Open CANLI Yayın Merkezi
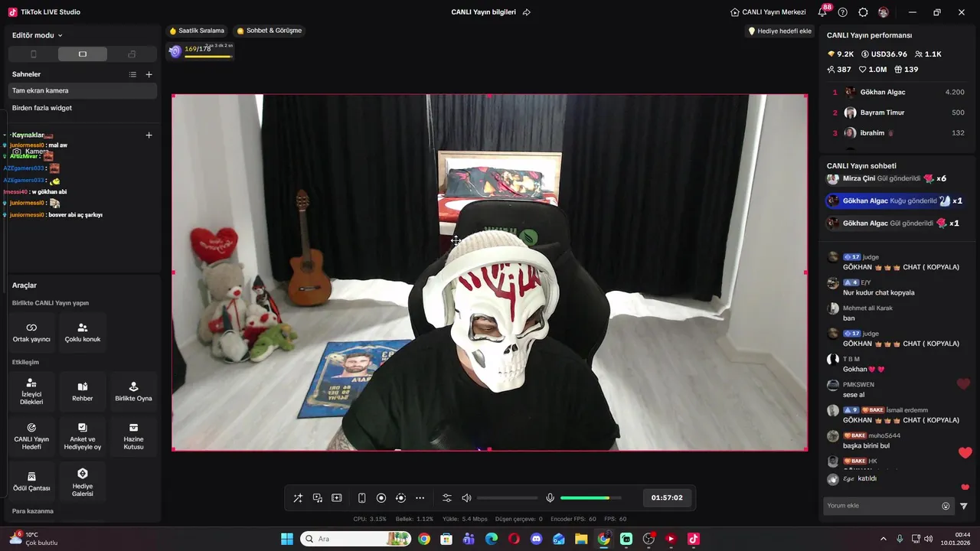The image size is (980, 551). [x=768, y=12]
